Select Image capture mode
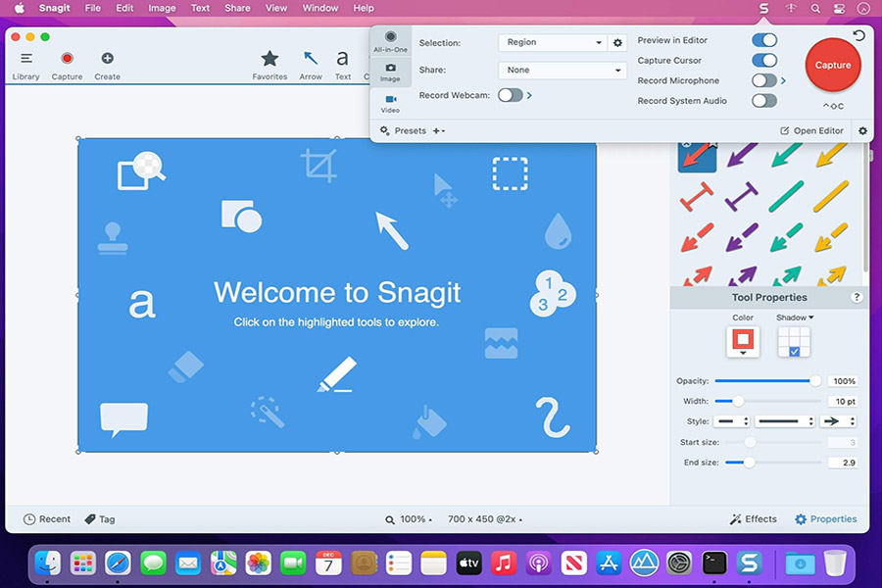This screenshot has width=882, height=588. 390,69
